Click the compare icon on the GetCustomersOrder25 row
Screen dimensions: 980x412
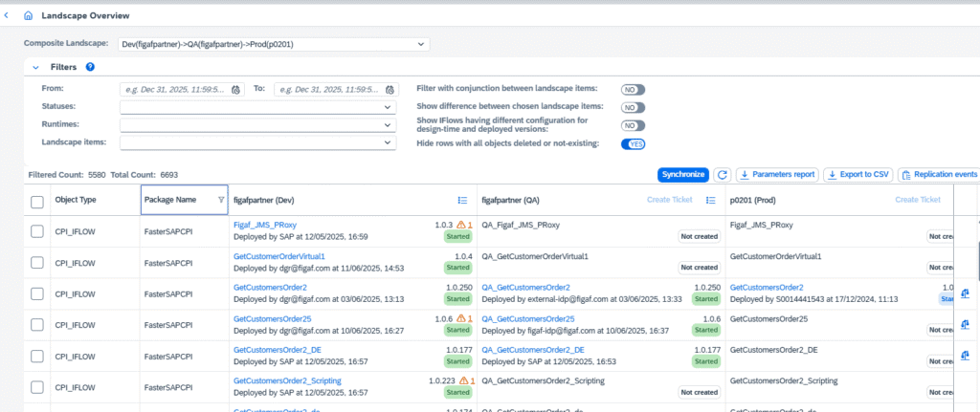click(x=966, y=324)
